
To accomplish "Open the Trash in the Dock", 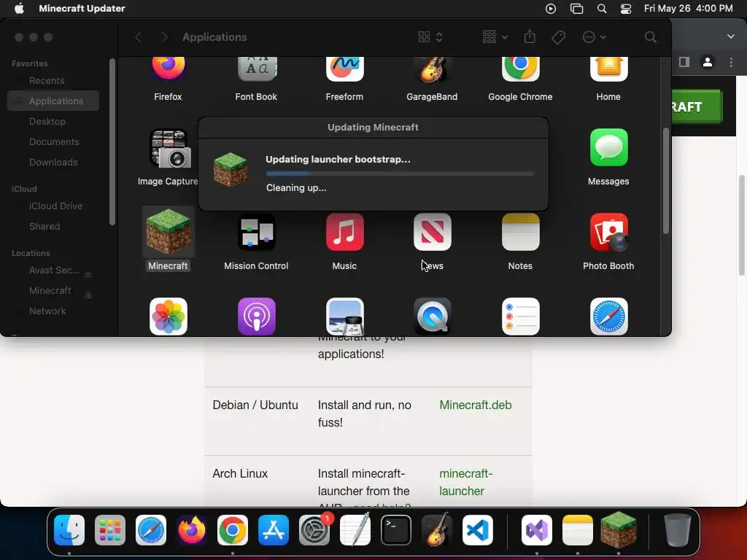I will click(678, 530).
